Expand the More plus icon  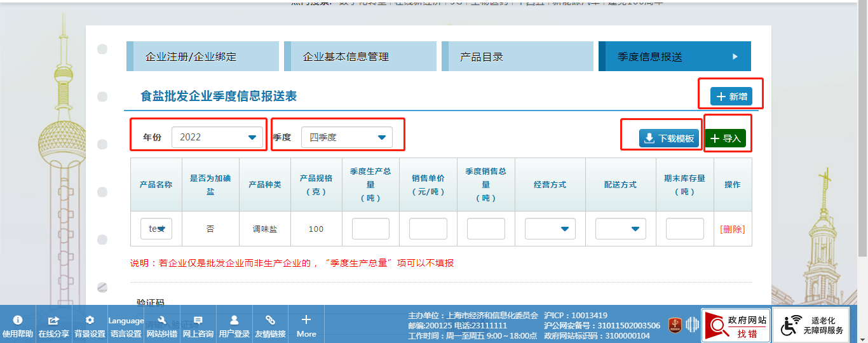pos(306,320)
